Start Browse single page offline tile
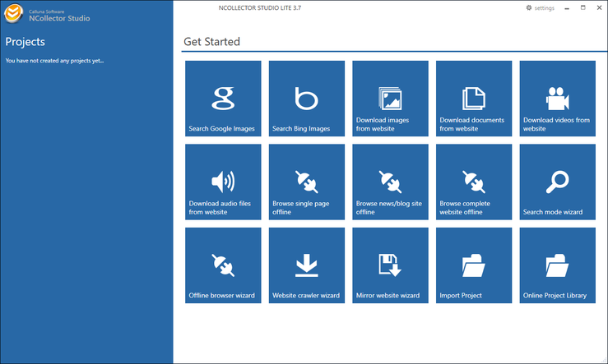The height and width of the screenshot is (364, 608). coord(307,182)
